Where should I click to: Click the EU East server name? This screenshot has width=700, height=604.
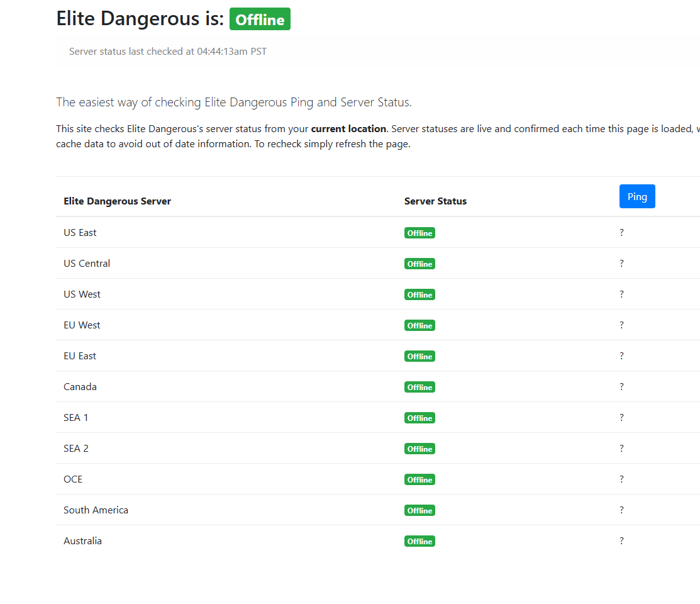(80, 355)
